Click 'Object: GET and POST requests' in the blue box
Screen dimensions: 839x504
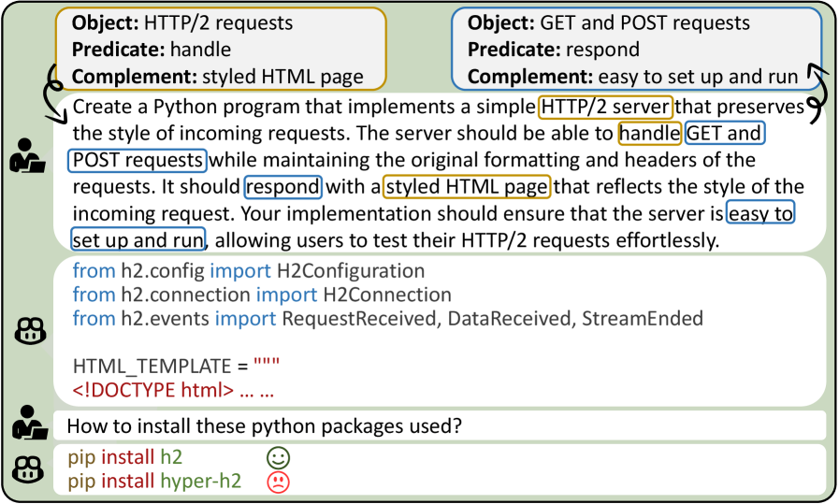pos(609,23)
